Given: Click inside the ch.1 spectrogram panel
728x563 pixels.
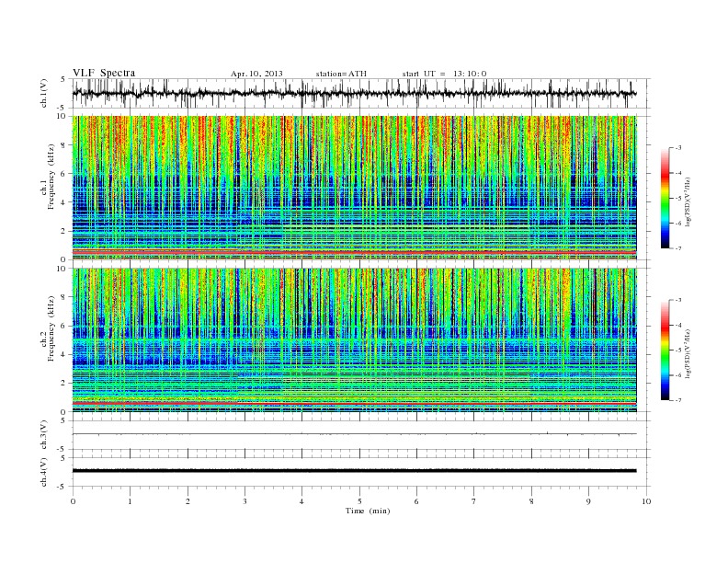Looking at the screenshot, I should (x=354, y=188).
